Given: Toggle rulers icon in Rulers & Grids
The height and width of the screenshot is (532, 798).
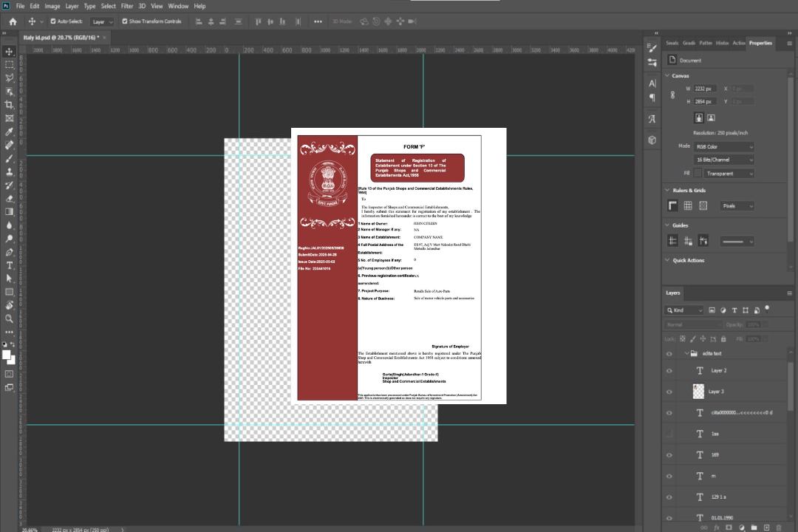Looking at the screenshot, I should tap(673, 205).
